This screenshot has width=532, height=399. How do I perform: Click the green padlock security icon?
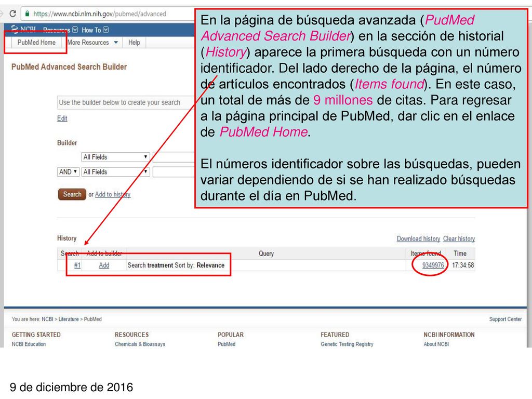click(27, 14)
